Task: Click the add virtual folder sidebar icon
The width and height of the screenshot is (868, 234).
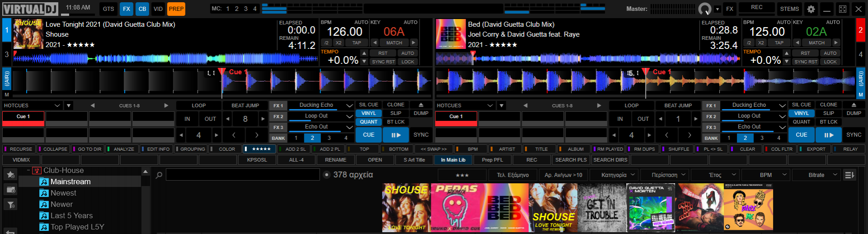Action: [10, 190]
